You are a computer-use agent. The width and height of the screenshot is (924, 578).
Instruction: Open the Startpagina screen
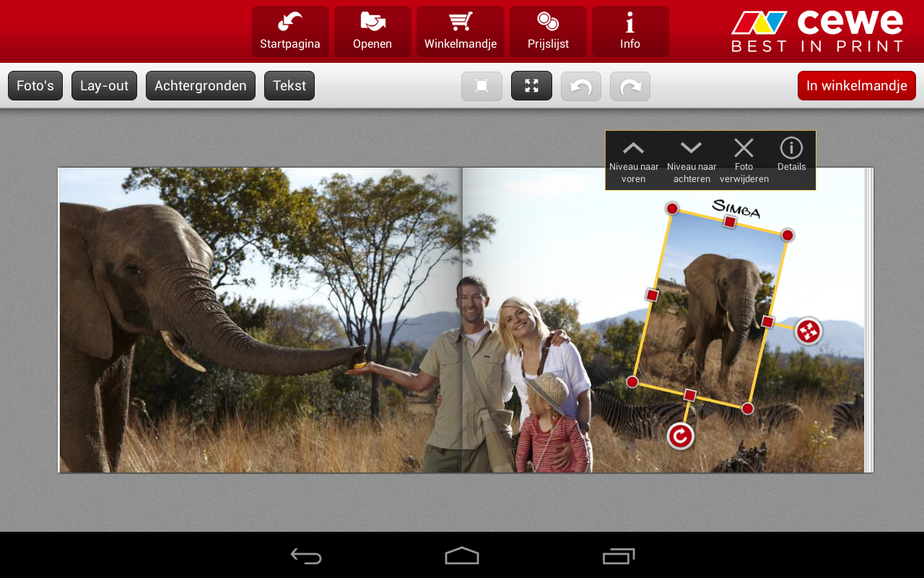pyautogui.click(x=290, y=31)
